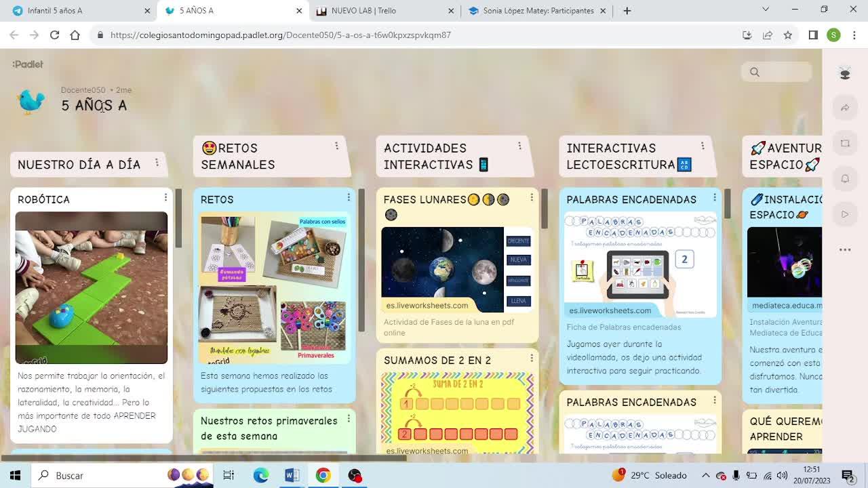Switch to Word from the taskbar
Image resolution: width=868 pixels, height=488 pixels.
click(292, 476)
